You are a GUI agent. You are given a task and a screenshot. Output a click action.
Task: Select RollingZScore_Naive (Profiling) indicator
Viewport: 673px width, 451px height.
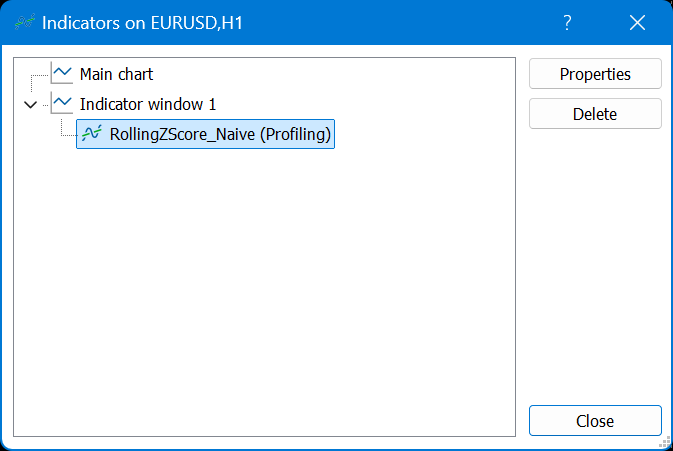205,134
